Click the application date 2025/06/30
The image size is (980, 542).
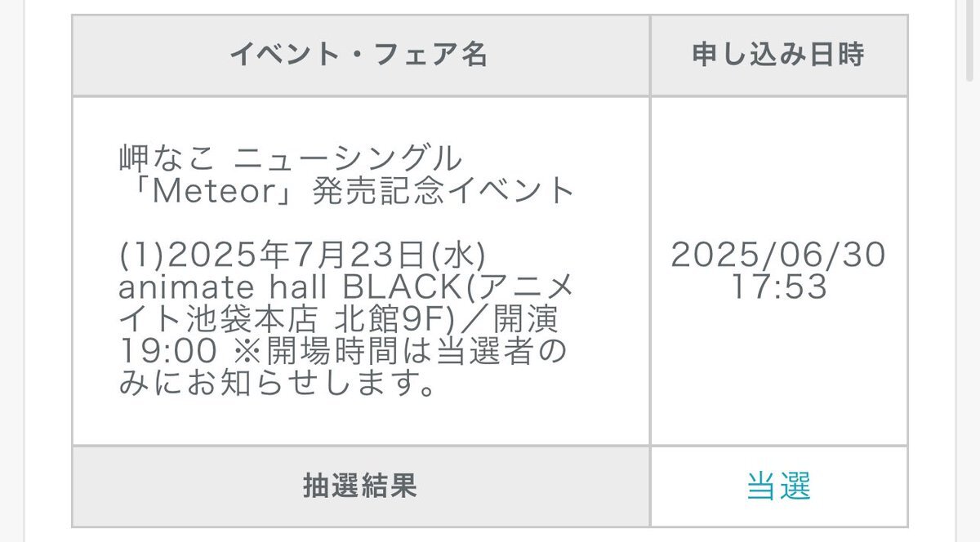click(778, 255)
